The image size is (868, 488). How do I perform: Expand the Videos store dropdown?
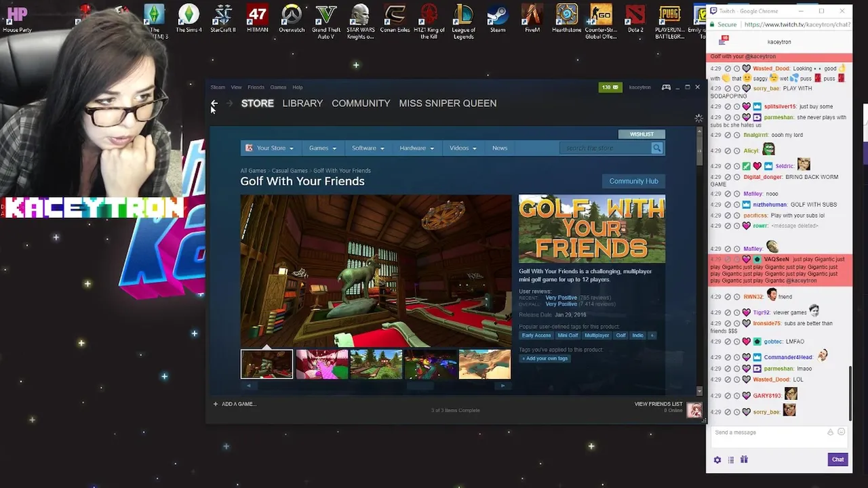[463, 148]
